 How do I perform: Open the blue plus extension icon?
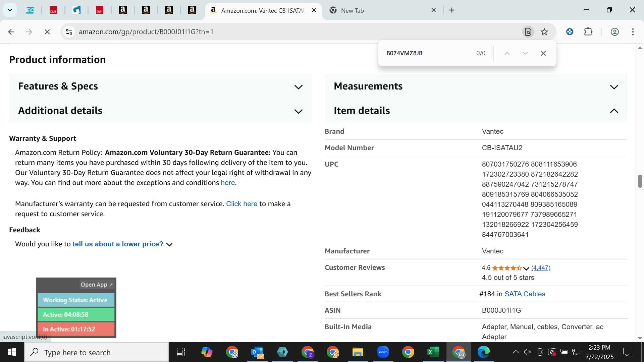click(570, 32)
